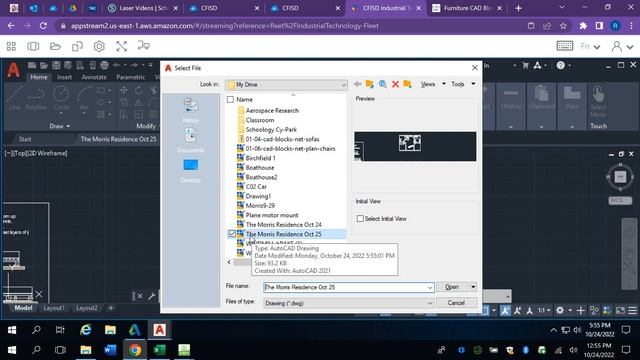Switch to the Annotate ribbon tab
The image size is (640, 360).
tap(94, 77)
